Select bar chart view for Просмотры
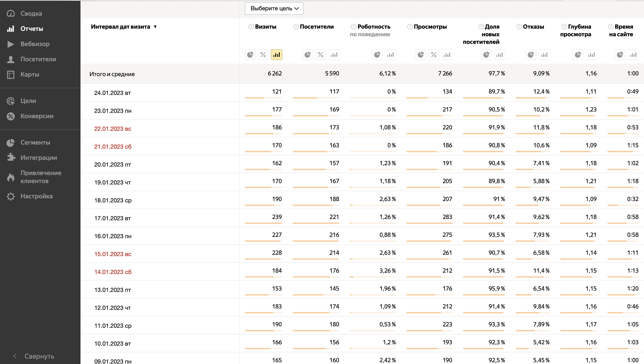 tap(447, 55)
